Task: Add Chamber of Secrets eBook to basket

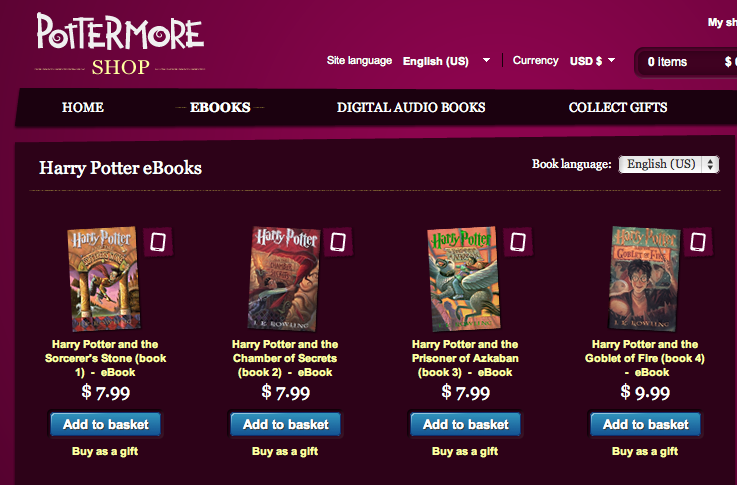Action: 286,424
